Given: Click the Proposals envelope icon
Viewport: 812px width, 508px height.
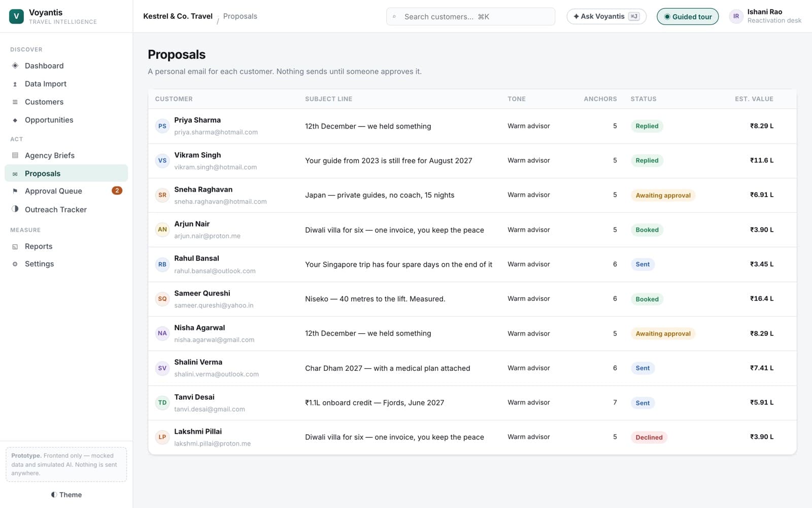Looking at the screenshot, I should point(15,174).
